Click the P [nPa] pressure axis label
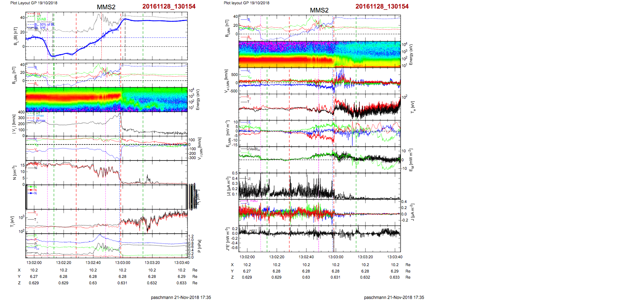The height and width of the screenshot is (300, 644). tap(199, 246)
